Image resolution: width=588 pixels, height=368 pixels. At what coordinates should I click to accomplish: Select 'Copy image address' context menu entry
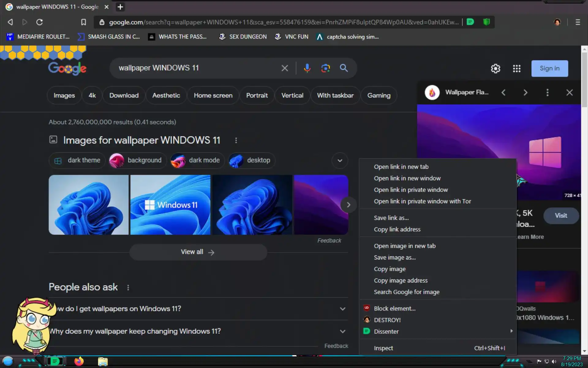point(401,281)
